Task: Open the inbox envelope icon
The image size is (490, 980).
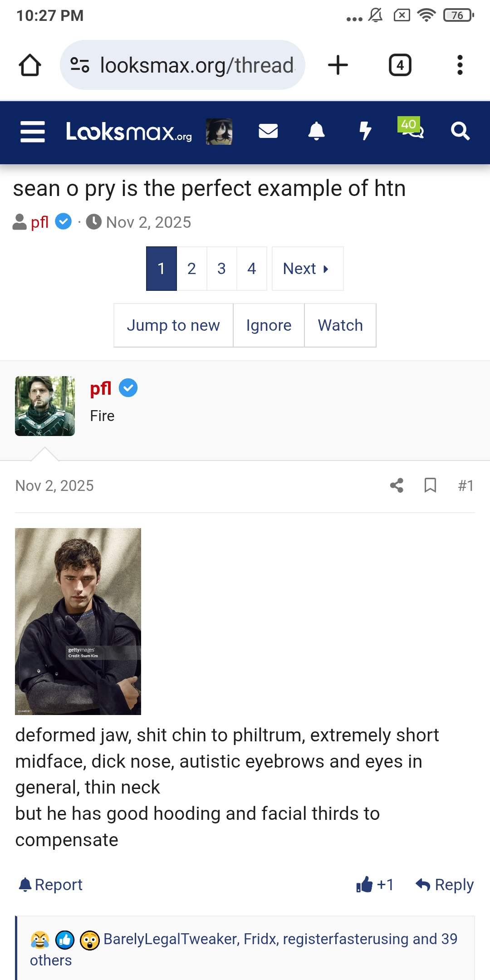Action: 268,131
